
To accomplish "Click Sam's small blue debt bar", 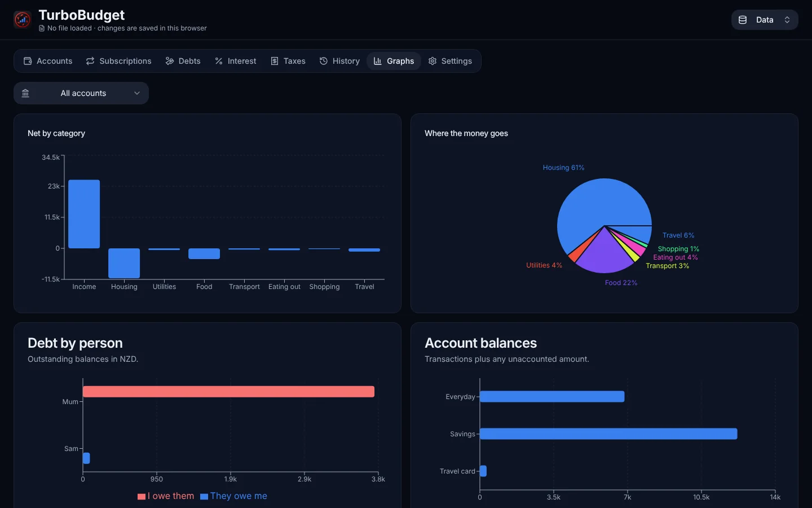I will coord(86,458).
